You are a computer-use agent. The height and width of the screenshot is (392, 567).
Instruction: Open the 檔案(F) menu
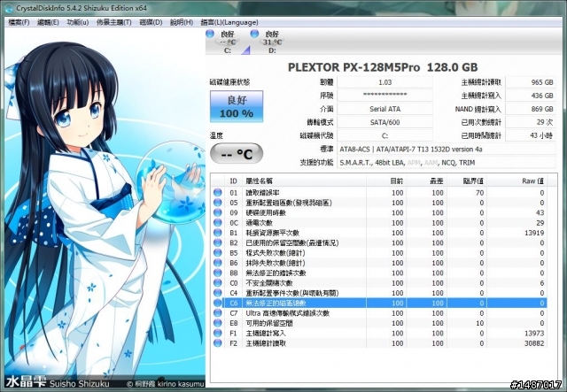(x=19, y=22)
